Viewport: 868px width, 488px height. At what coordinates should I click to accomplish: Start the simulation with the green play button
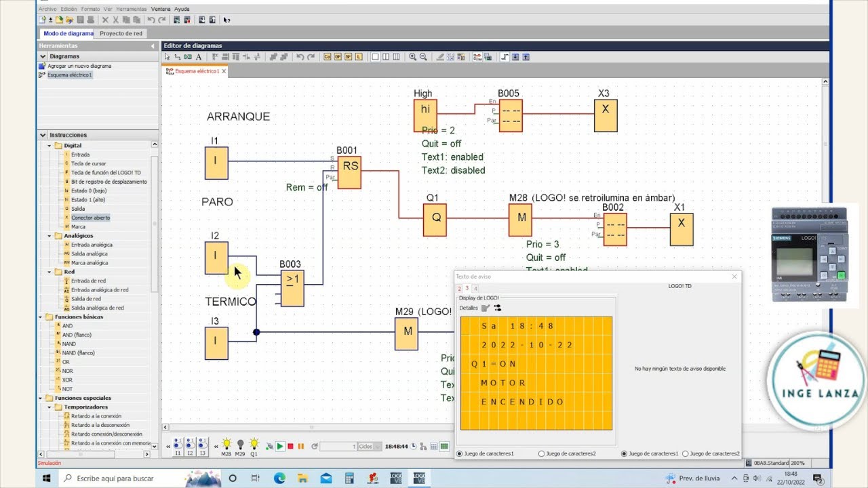coord(279,446)
